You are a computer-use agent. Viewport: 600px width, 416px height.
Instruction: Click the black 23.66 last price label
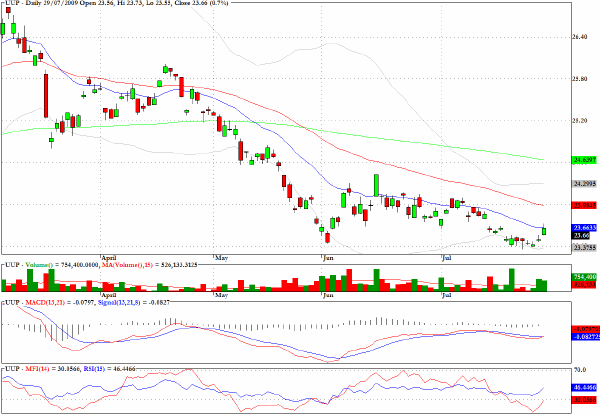coord(581,235)
